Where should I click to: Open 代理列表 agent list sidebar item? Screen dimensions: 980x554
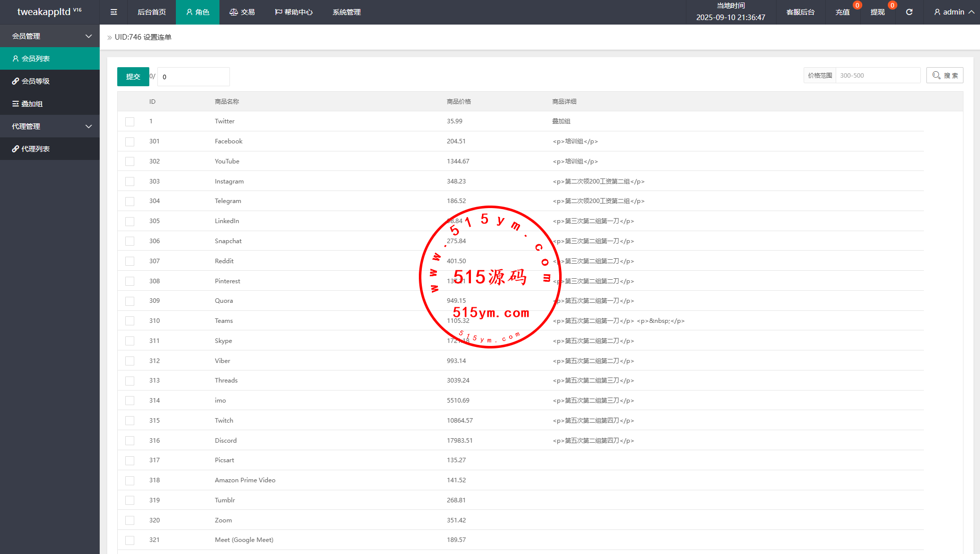tap(50, 149)
